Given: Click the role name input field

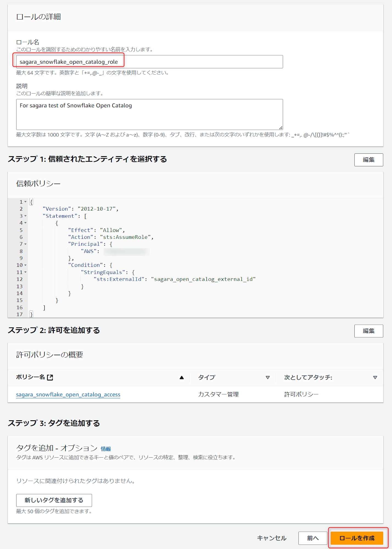Looking at the screenshot, I should tap(149, 62).
